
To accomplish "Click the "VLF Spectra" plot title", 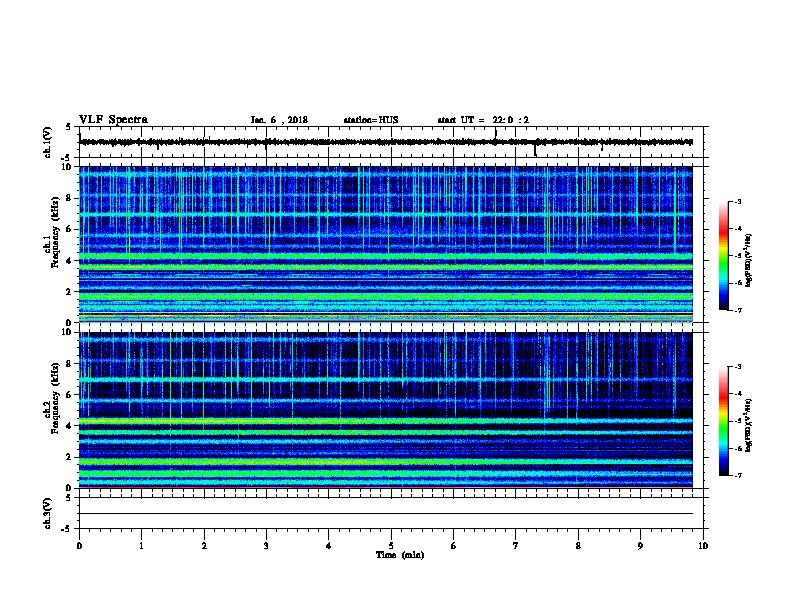I will (x=113, y=120).
